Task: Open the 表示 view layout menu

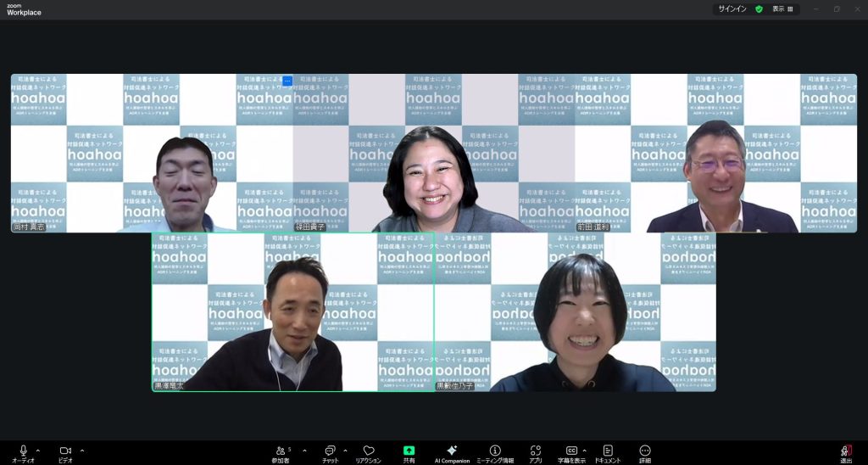Action: [x=782, y=8]
